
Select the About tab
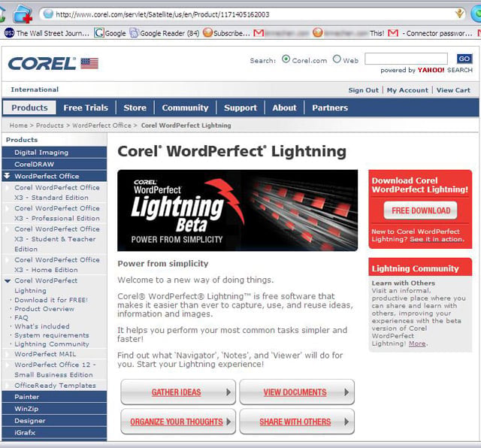(284, 107)
